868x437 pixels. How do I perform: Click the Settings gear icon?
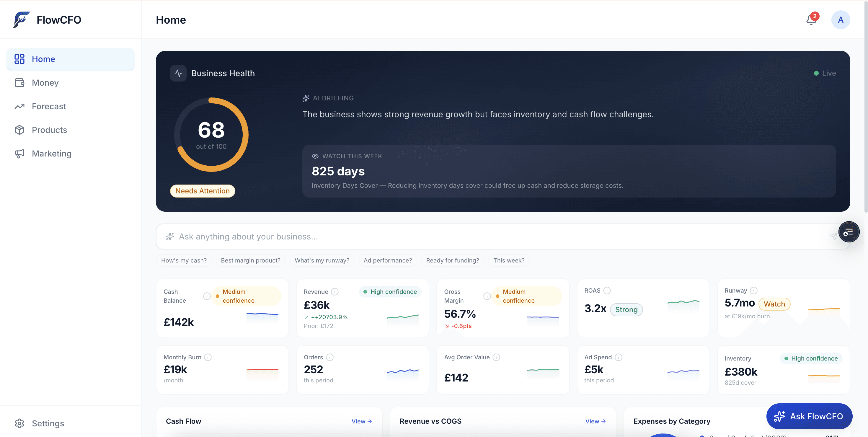[x=19, y=423]
